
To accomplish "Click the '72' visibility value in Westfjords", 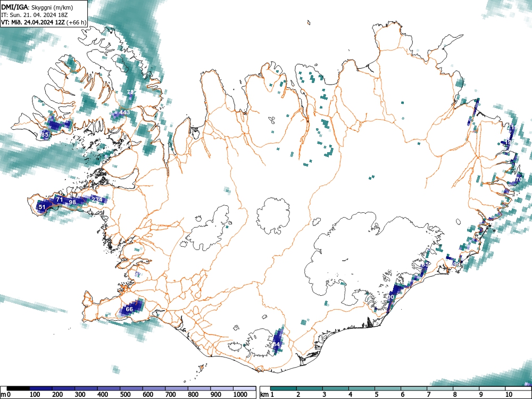I will [130, 92].
